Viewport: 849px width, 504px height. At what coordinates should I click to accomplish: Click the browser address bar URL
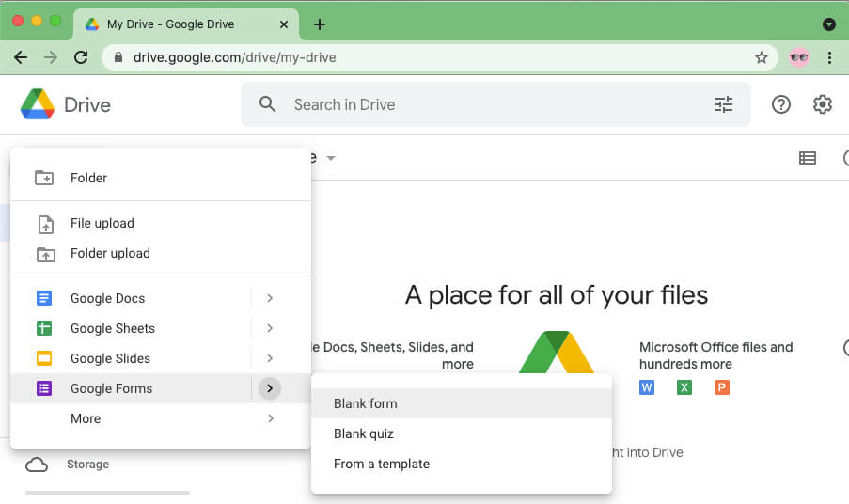pyautogui.click(x=234, y=57)
